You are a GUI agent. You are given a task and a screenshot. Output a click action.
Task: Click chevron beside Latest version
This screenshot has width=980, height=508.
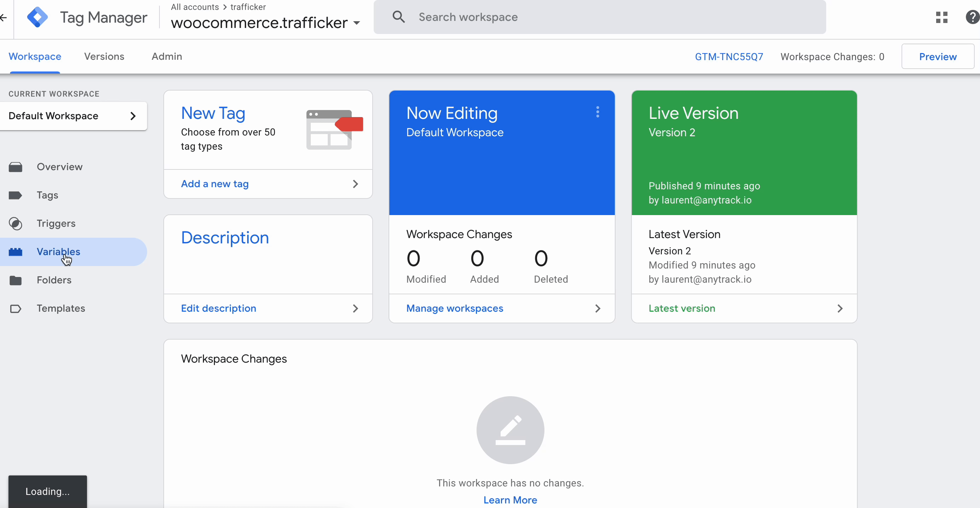[840, 308]
